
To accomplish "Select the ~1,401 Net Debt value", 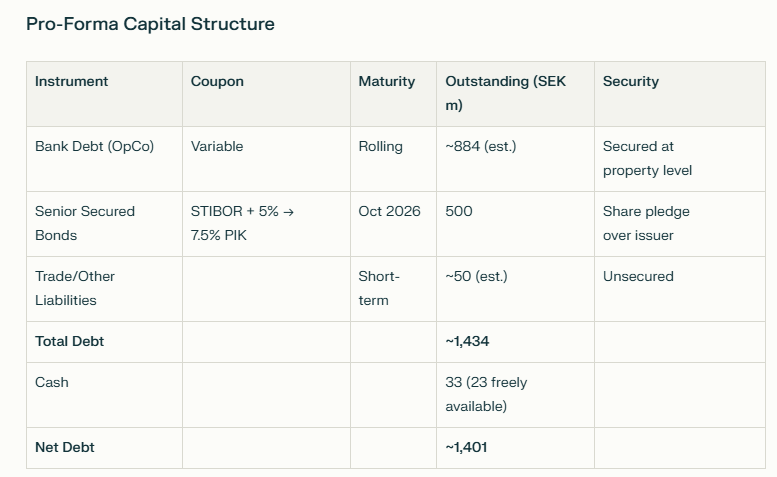I will (466, 447).
